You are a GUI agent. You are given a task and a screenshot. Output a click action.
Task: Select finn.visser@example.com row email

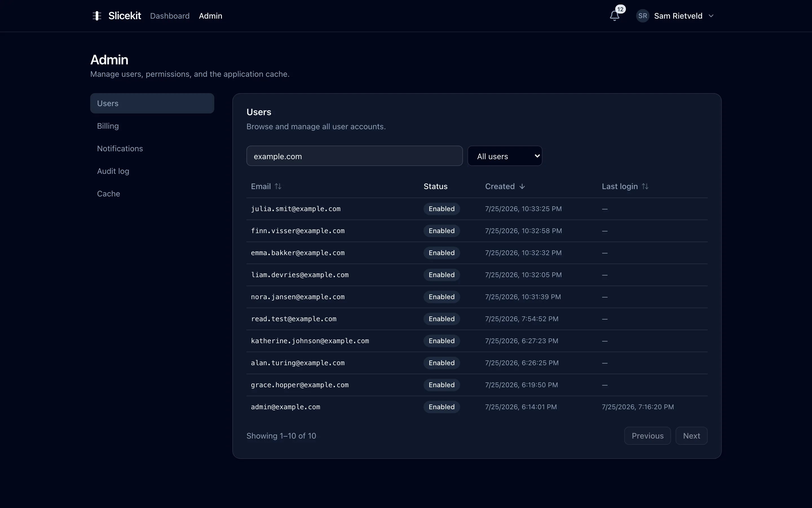click(x=298, y=231)
